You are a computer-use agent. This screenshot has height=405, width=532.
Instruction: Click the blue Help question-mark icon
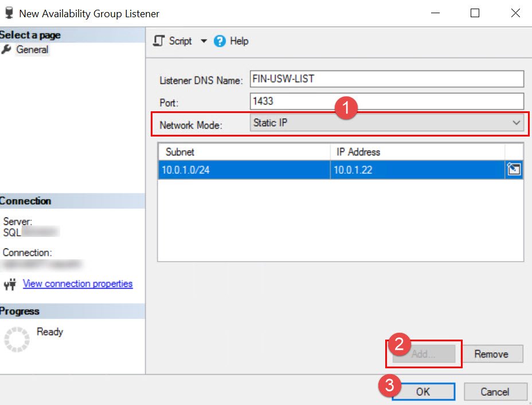point(220,41)
